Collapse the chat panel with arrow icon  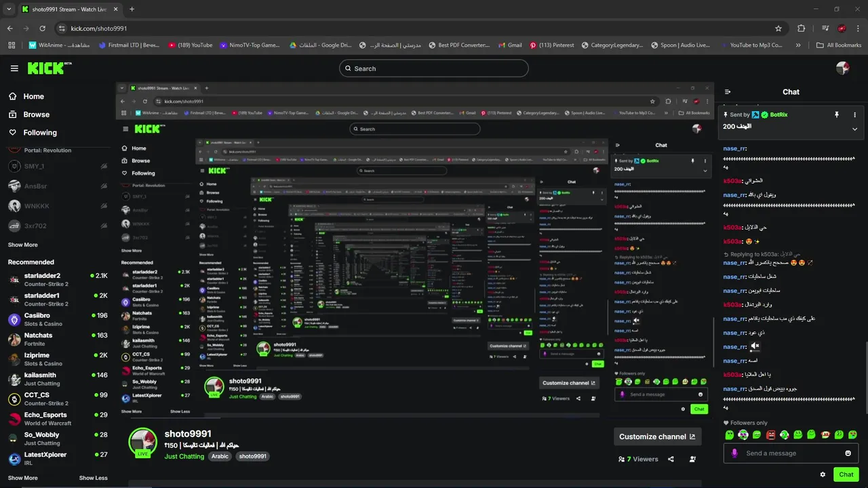click(x=728, y=92)
